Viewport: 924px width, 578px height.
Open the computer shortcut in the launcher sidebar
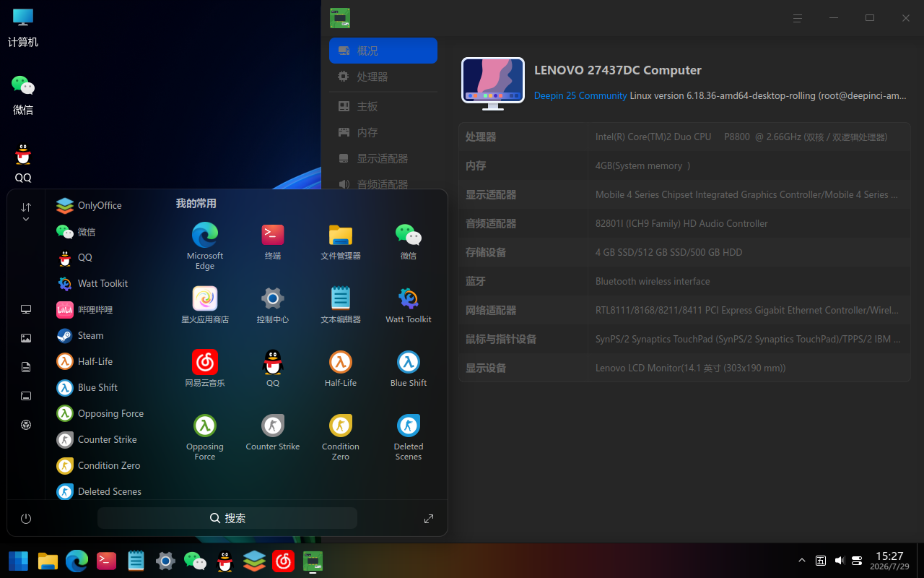click(x=26, y=309)
